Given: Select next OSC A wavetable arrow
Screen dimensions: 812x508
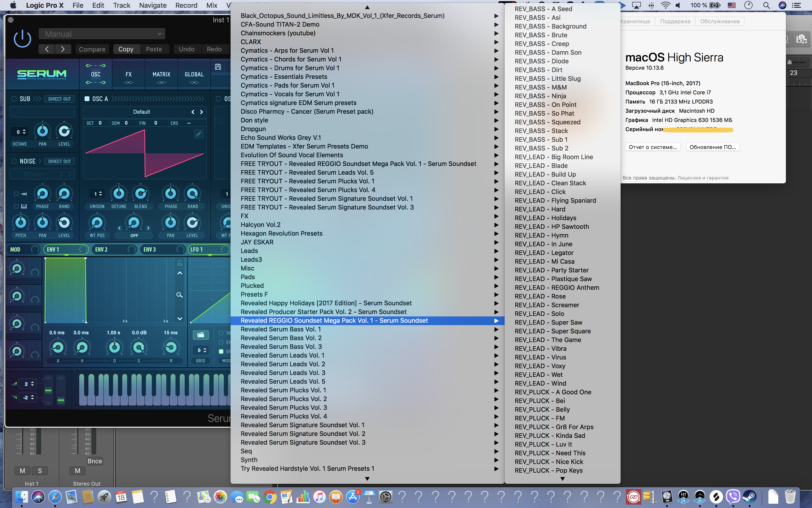Looking at the screenshot, I should pos(201,112).
